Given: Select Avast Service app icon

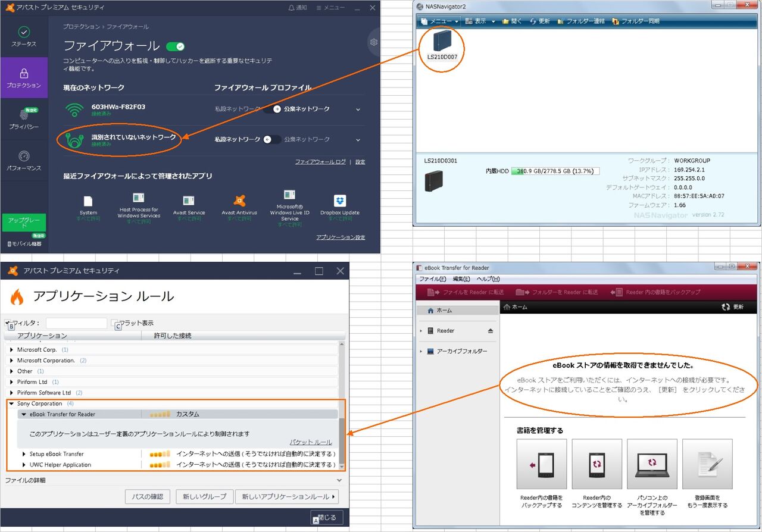Looking at the screenshot, I should (189, 201).
